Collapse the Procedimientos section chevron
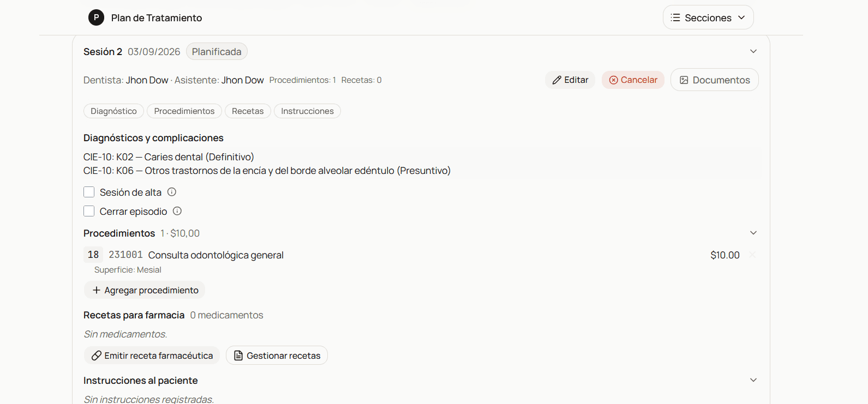This screenshot has height=404, width=868. pyautogui.click(x=753, y=233)
